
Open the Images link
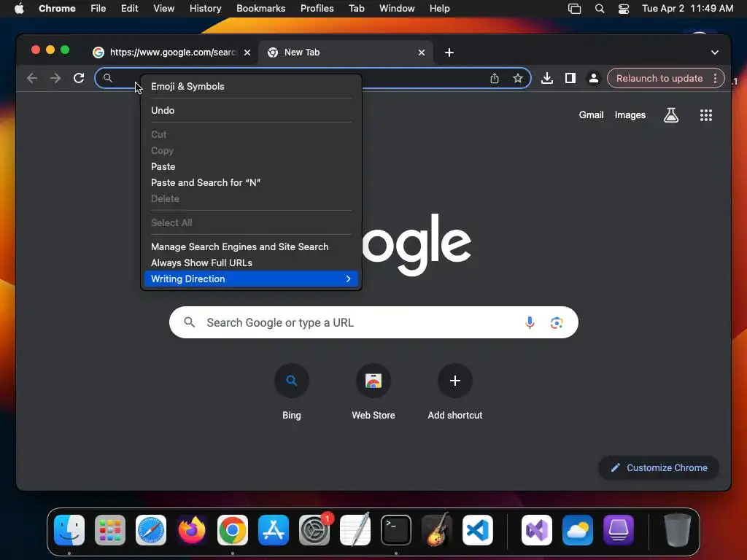[x=630, y=114]
